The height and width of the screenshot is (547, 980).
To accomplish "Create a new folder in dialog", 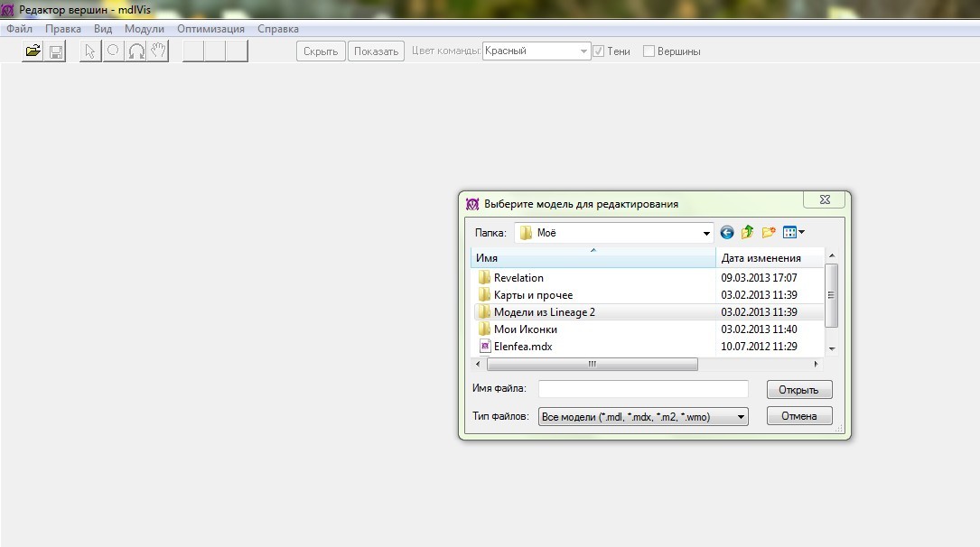I will (x=769, y=233).
